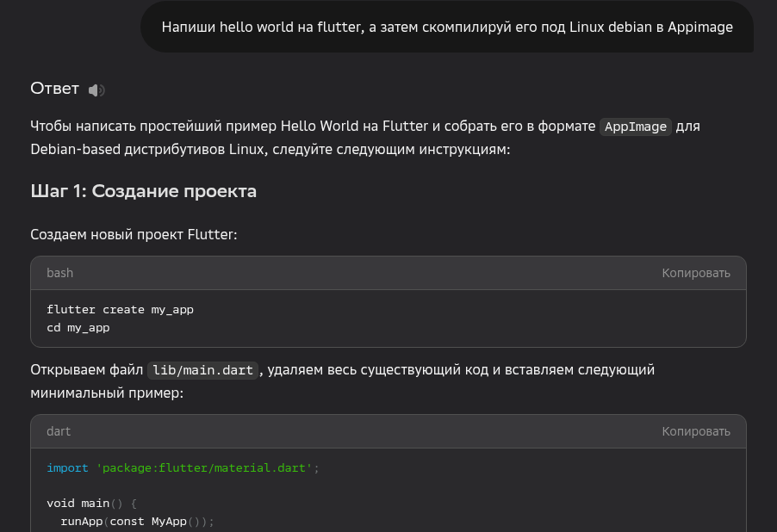Select the user prompt message bubble

coord(446,27)
